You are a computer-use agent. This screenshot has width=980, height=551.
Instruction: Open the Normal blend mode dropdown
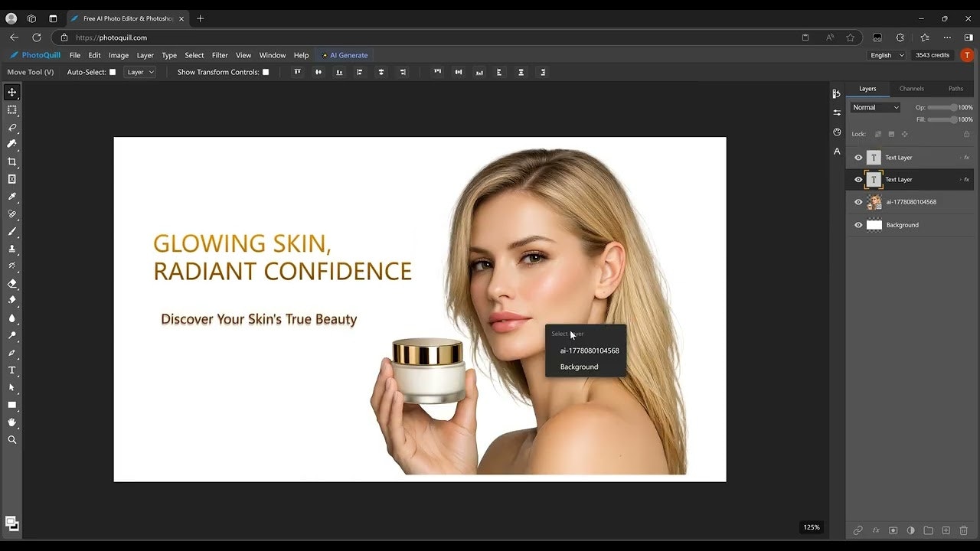click(876, 107)
